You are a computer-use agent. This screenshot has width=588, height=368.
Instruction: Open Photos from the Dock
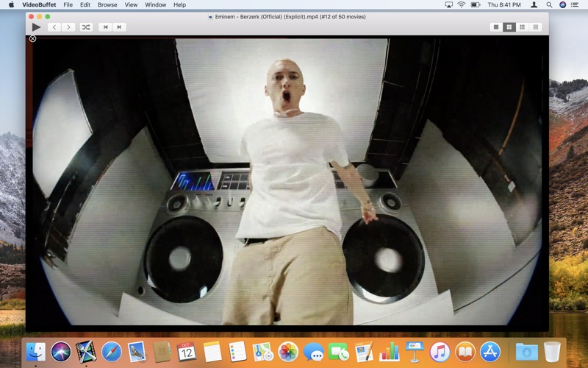click(288, 353)
